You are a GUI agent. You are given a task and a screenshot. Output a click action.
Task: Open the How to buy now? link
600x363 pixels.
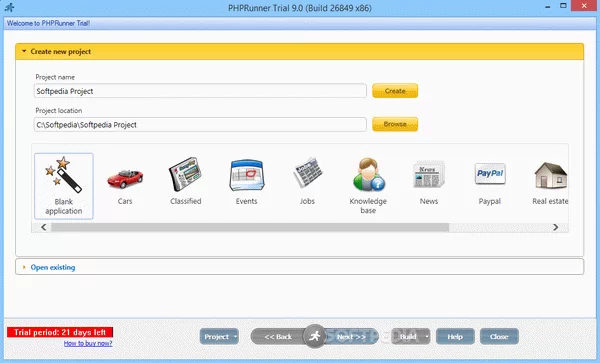click(x=88, y=343)
